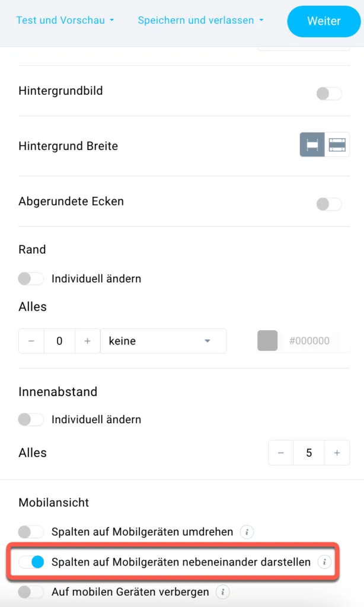
Task: Decrease Rand border width with minus
Action: coord(31,341)
